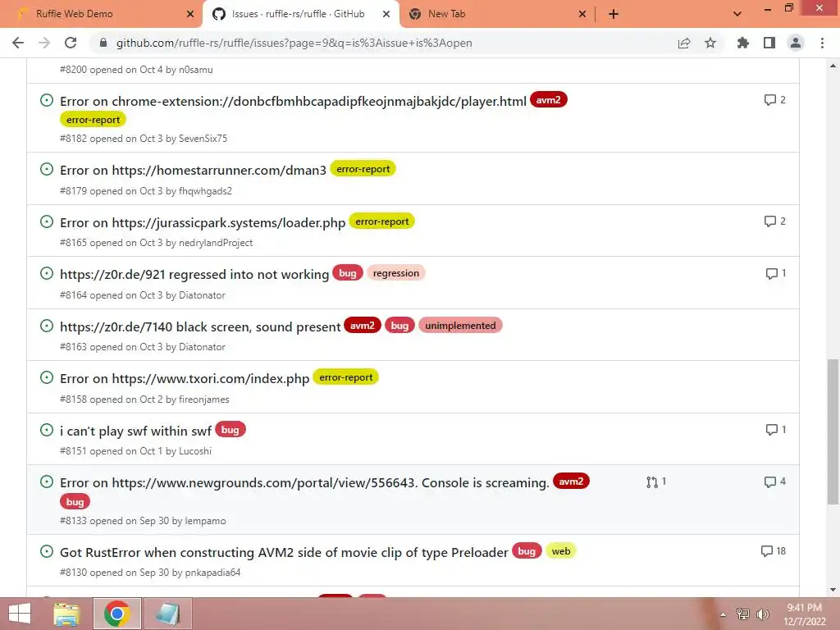Reload the GitHub issues page

(71, 43)
